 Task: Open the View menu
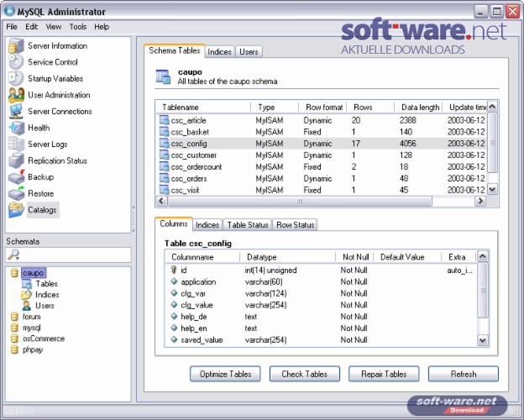[54, 27]
